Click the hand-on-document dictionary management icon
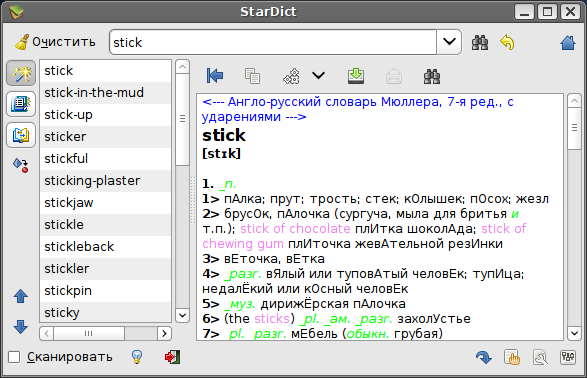The width and height of the screenshot is (587, 378). [512, 357]
